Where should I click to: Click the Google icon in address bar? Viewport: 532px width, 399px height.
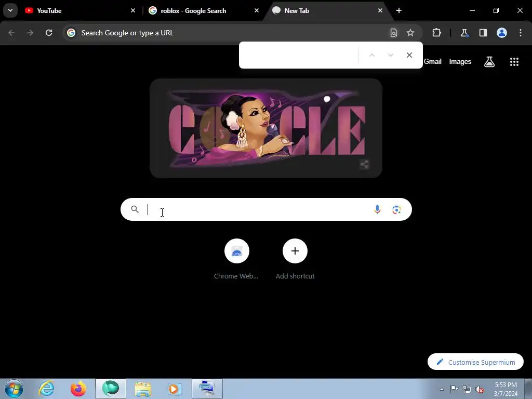(71, 33)
